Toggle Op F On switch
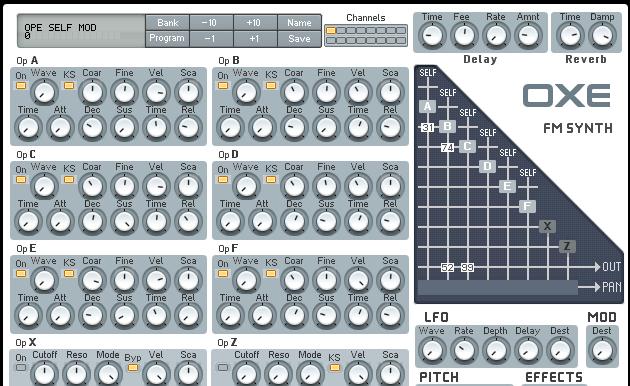 [223, 273]
